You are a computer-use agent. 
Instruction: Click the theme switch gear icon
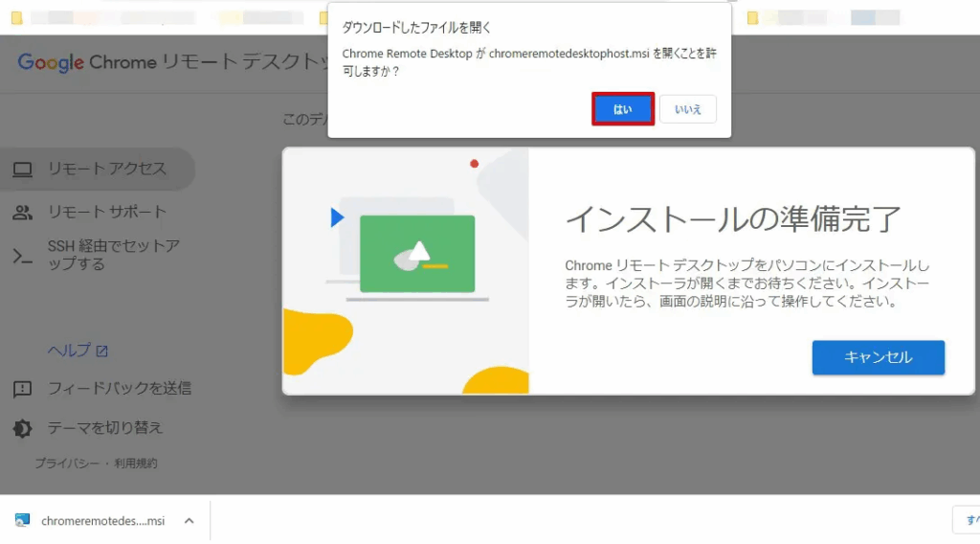pos(22,428)
